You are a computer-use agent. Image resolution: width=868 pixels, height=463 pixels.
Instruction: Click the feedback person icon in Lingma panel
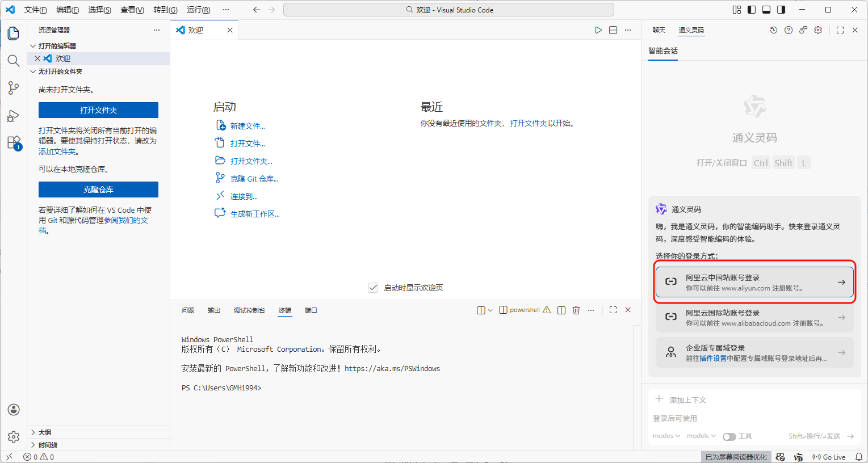coord(803,30)
